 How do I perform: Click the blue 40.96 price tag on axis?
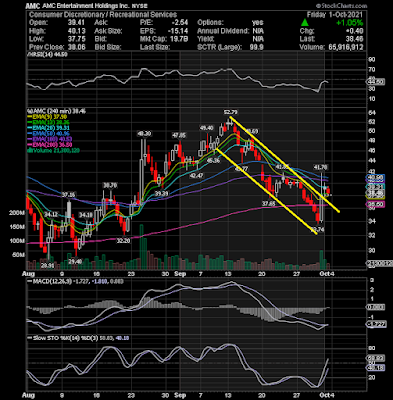tap(376, 178)
